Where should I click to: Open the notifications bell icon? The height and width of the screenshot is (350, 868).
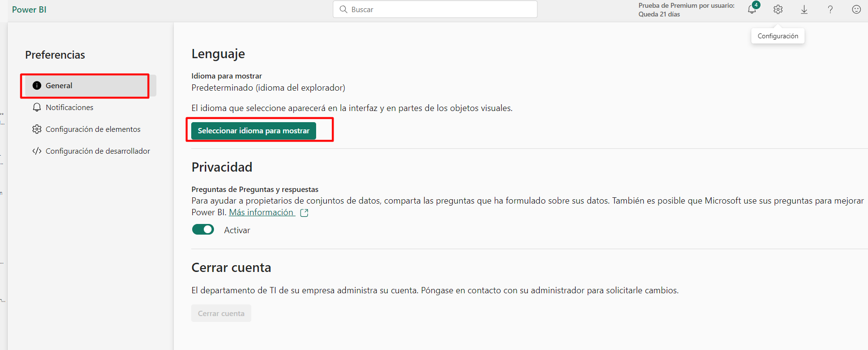click(x=752, y=9)
